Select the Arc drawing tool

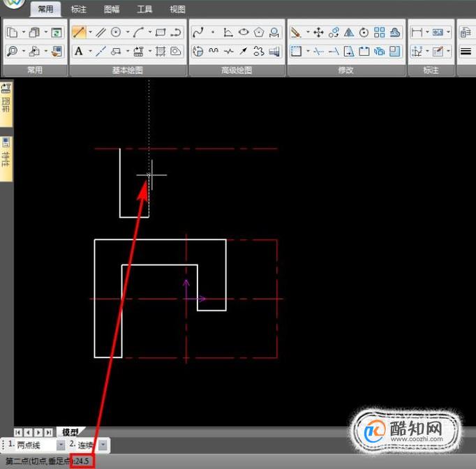point(138,32)
